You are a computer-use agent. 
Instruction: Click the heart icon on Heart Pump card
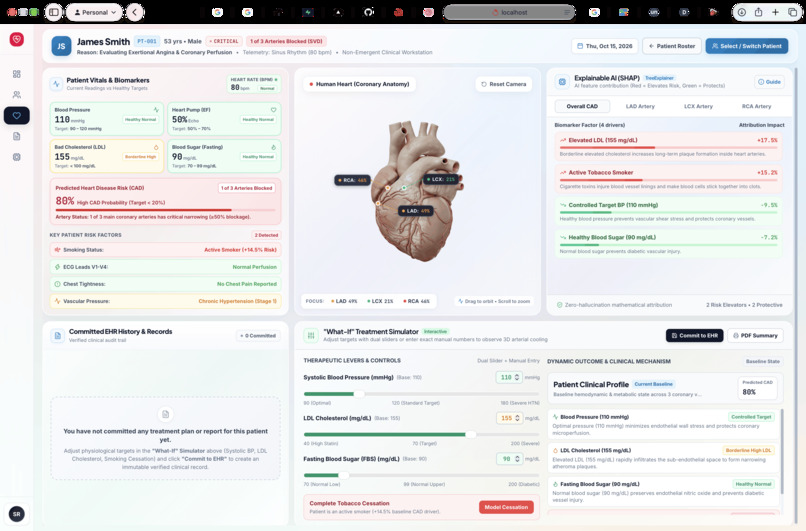tap(273, 110)
